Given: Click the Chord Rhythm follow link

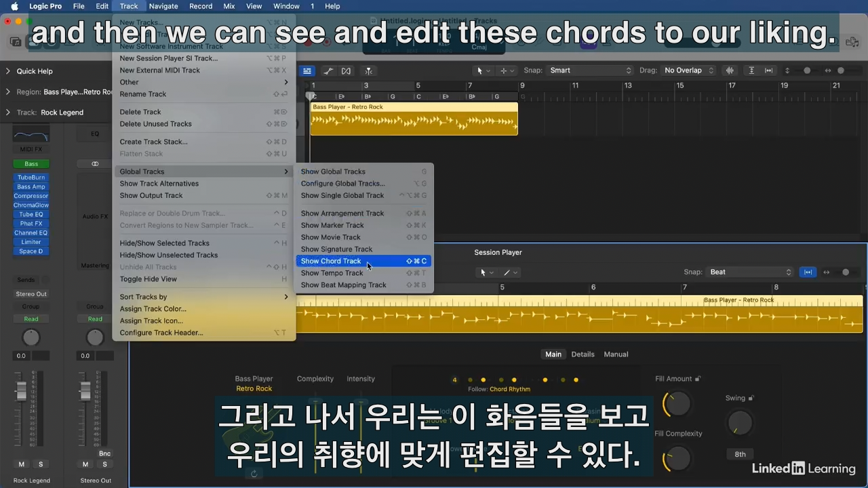Looking at the screenshot, I should click(510, 389).
